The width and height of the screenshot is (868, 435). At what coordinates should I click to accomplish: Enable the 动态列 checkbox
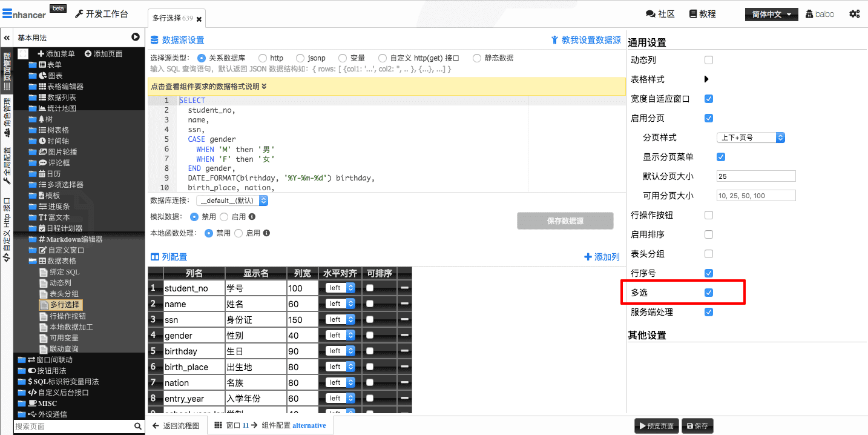click(x=709, y=60)
